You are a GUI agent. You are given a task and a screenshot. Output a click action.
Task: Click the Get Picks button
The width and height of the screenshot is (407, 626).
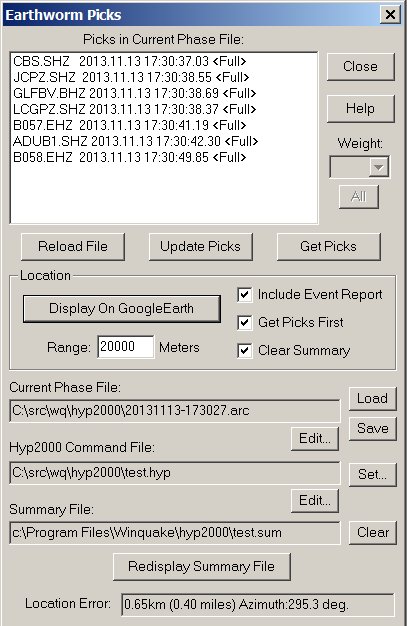pos(328,247)
